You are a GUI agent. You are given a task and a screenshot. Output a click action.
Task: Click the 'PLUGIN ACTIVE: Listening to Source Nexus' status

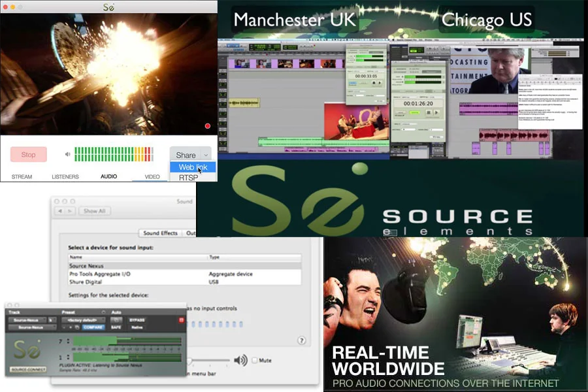[x=101, y=365]
